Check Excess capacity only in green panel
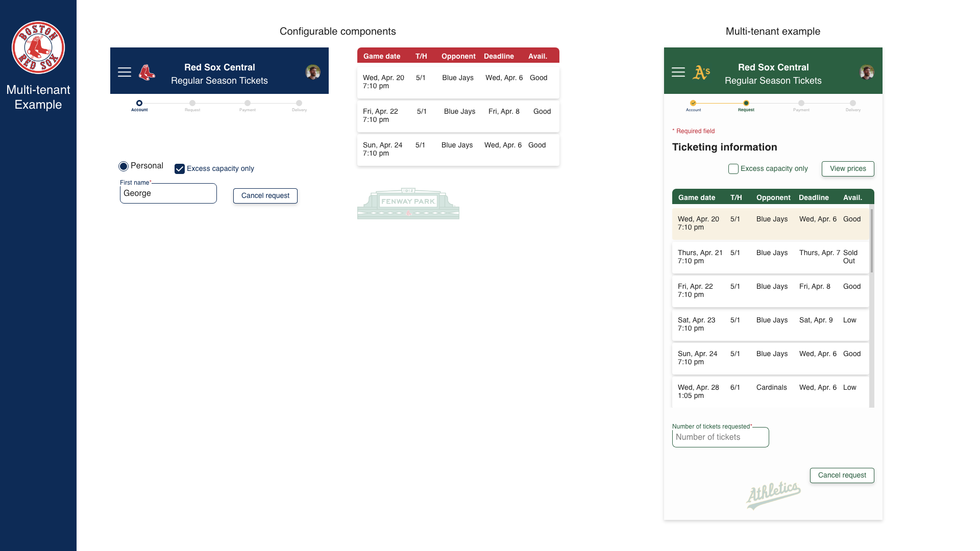This screenshot has width=980, height=551. coord(733,169)
